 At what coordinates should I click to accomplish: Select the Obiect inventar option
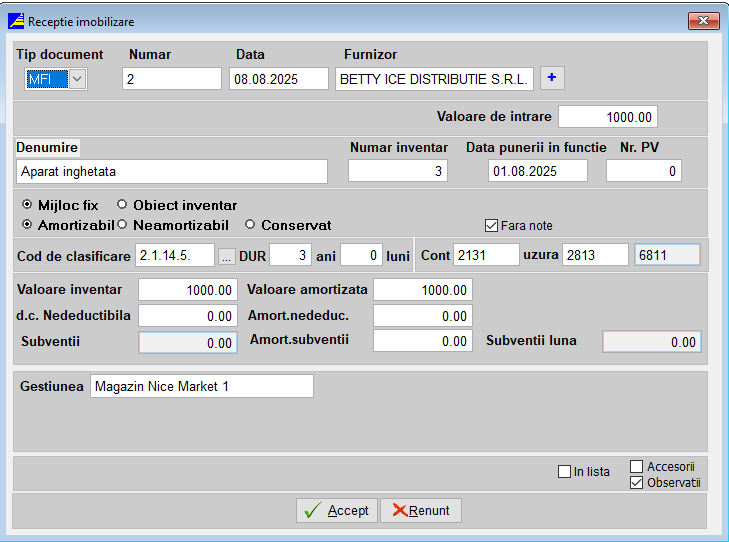(x=122, y=205)
